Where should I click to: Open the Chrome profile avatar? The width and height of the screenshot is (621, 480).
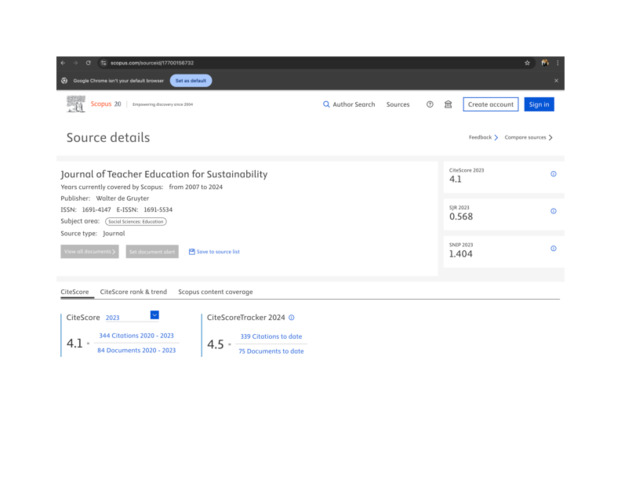click(545, 63)
